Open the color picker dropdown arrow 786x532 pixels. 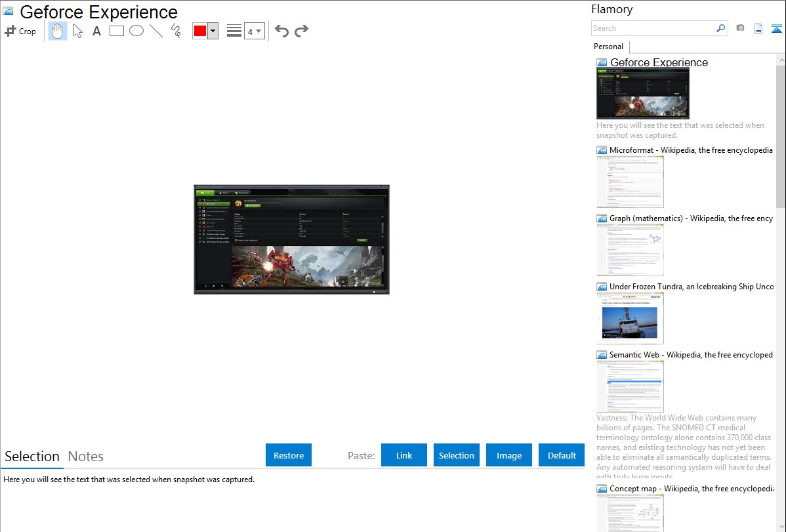(x=213, y=31)
